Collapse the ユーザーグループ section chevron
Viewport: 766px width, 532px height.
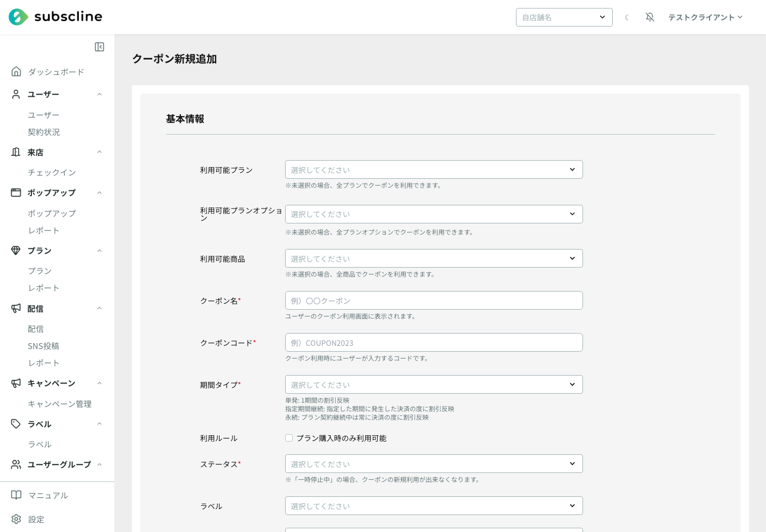(99, 464)
